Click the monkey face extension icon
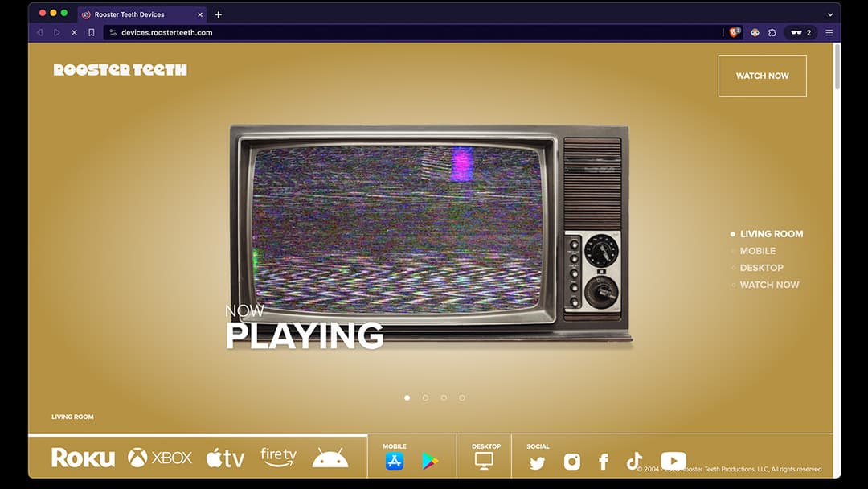Viewport: 868px width, 489px height. (755, 33)
